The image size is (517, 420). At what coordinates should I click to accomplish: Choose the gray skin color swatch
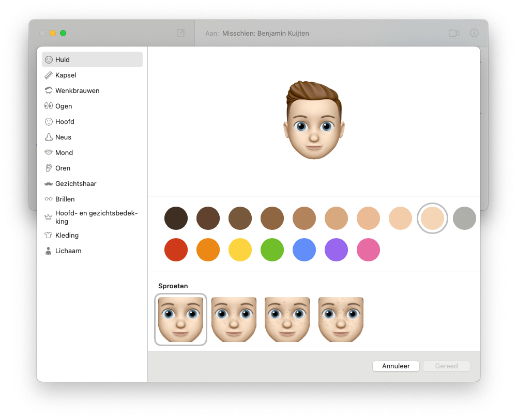(465, 218)
